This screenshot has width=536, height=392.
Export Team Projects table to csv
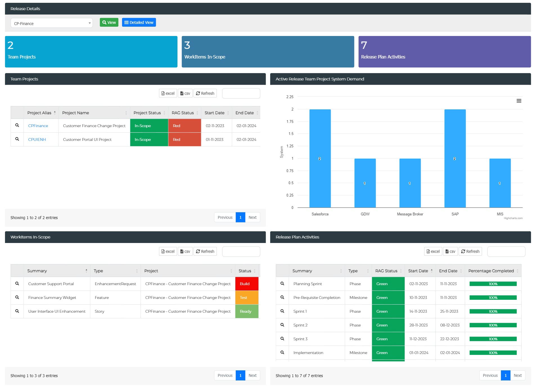click(x=185, y=93)
